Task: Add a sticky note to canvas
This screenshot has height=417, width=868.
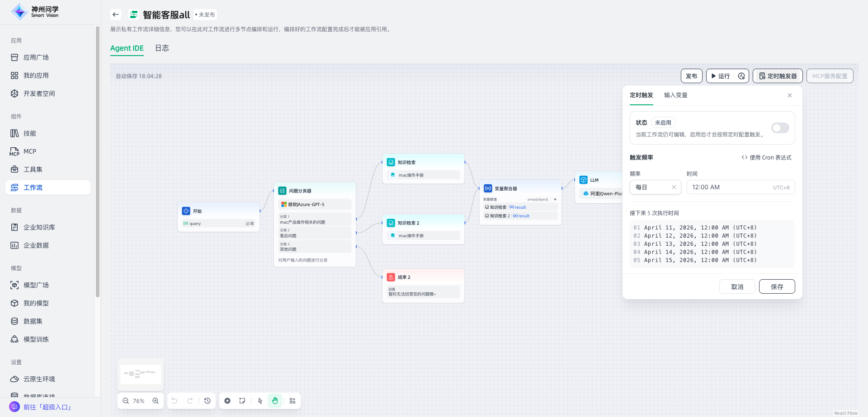Action: [242, 401]
